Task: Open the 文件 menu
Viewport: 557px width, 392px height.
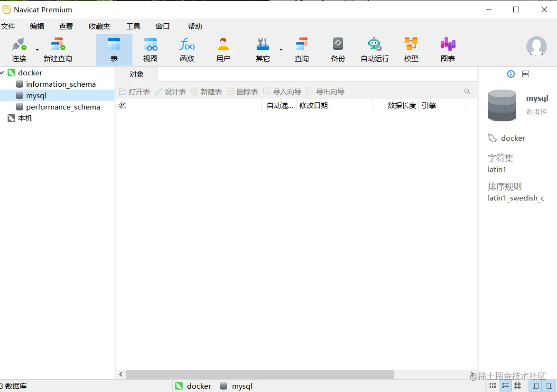Action: 8,26
